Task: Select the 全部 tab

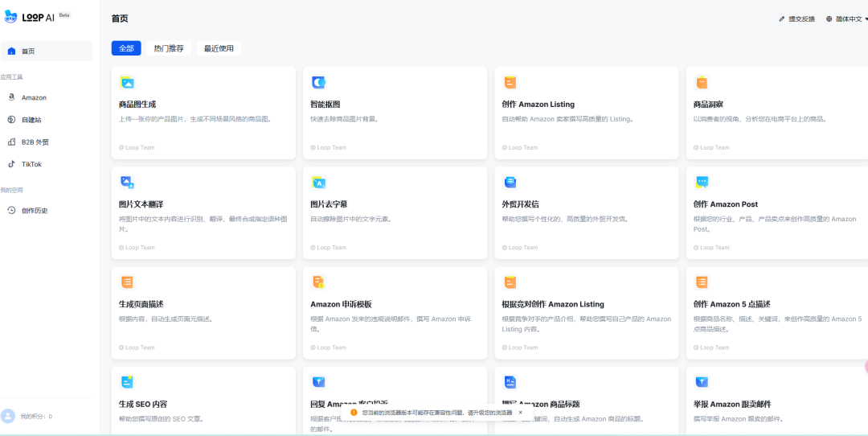Action: click(x=126, y=48)
